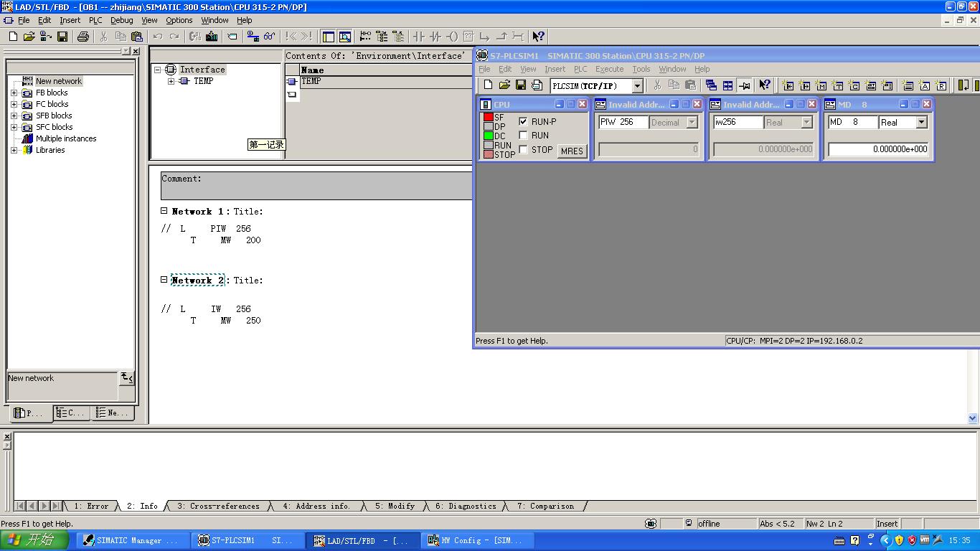Insert a bit memory window in PLCSIM

[821, 85]
